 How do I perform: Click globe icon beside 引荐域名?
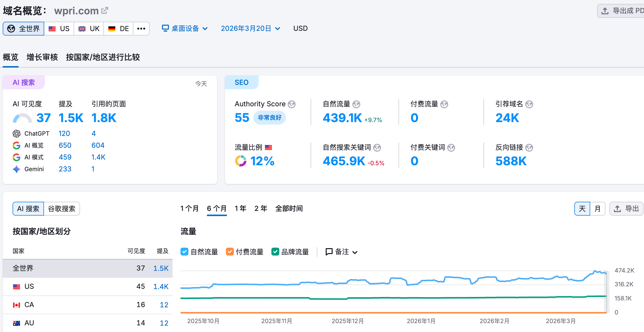click(x=529, y=104)
